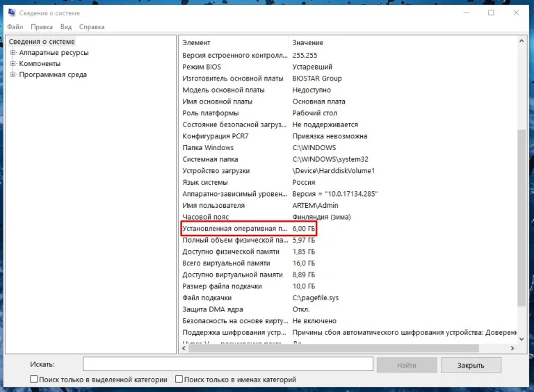Enable Поиск только в именах категорий checkbox
The height and width of the screenshot is (392, 534).
(179, 379)
